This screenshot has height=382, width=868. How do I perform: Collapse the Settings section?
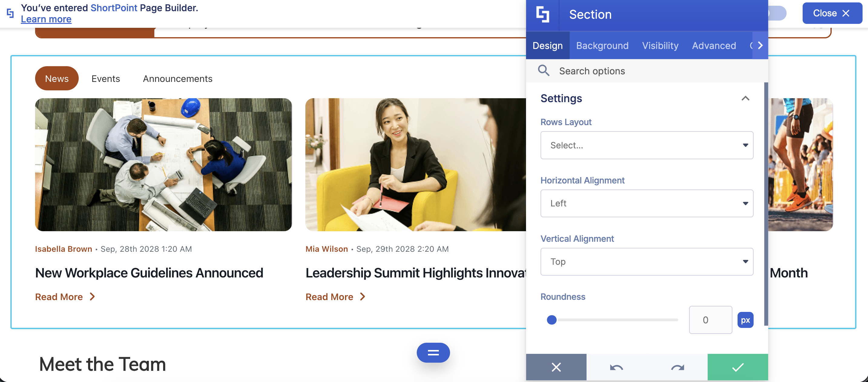click(x=745, y=98)
